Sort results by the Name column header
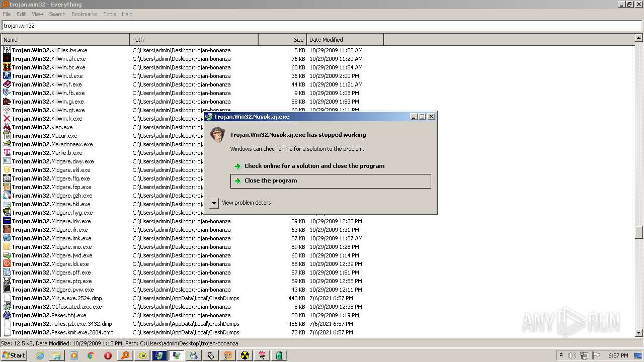Image resolution: width=644 pixels, height=362 pixels. [x=65, y=40]
